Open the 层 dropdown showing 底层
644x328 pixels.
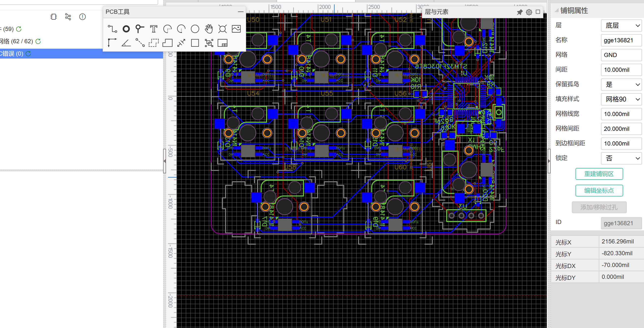(x=621, y=26)
